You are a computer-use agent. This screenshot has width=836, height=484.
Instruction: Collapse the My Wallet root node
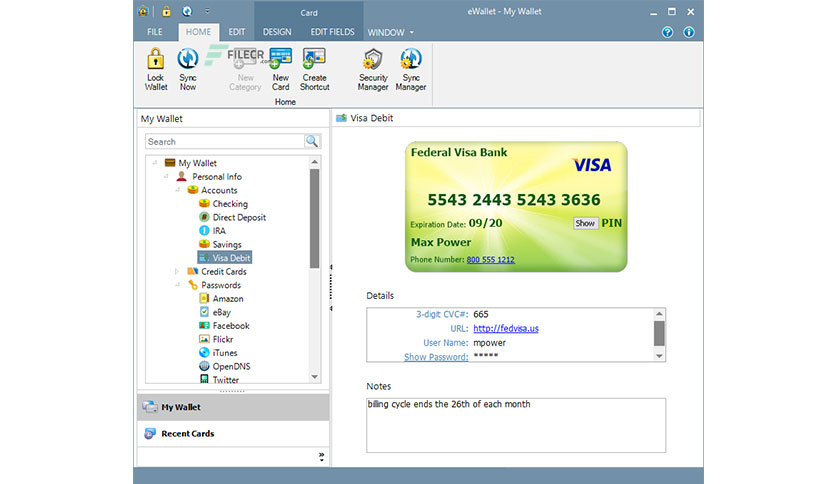(155, 163)
